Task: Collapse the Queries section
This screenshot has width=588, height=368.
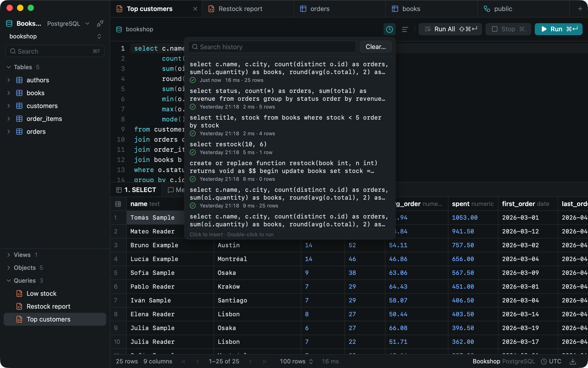Action: point(9,281)
